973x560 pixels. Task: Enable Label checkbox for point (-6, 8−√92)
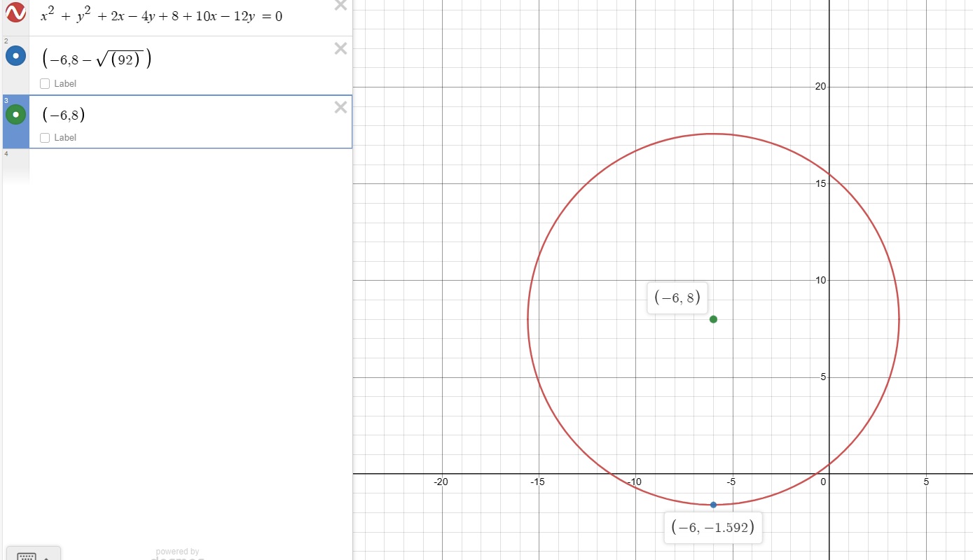(46, 84)
